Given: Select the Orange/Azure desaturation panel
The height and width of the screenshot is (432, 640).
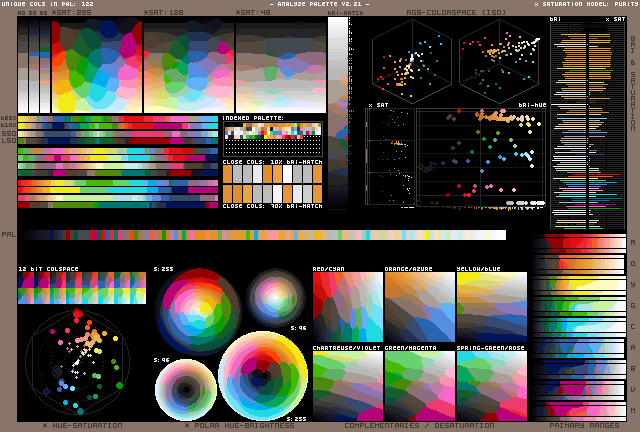Looking at the screenshot, I should [x=419, y=307].
